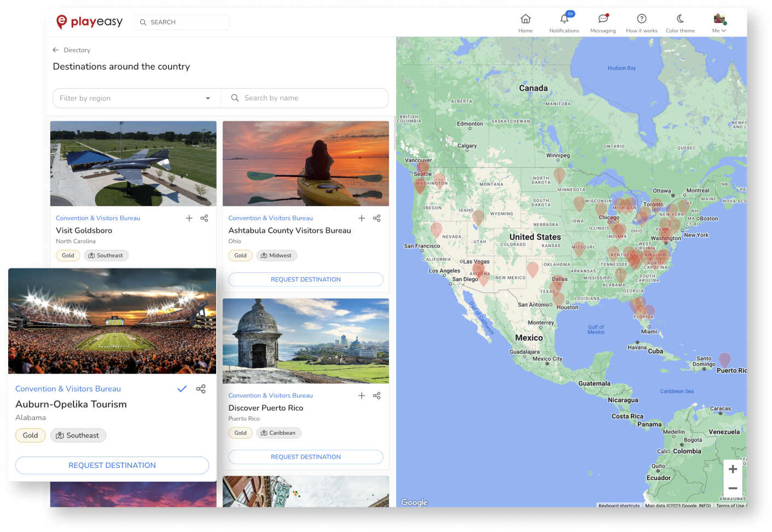Go to Home via the house icon
772x532 pixels.
525,19
